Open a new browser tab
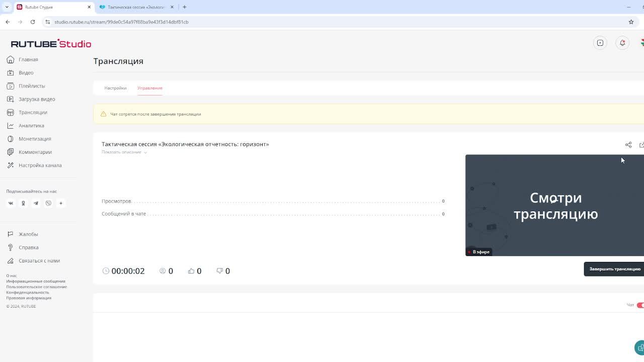Image resolution: width=644 pixels, height=362 pixels. point(185,7)
